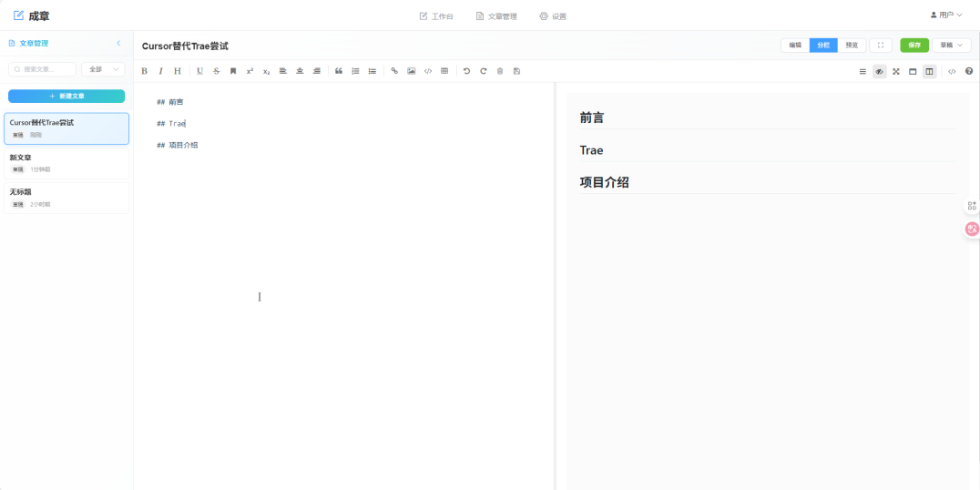Screen dimensions: 980x490
Task: Insert an ordered list
Action: 355,71
